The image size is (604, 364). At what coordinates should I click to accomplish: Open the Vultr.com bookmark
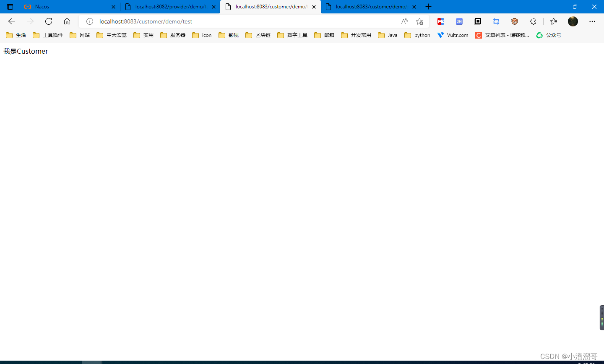pos(453,35)
